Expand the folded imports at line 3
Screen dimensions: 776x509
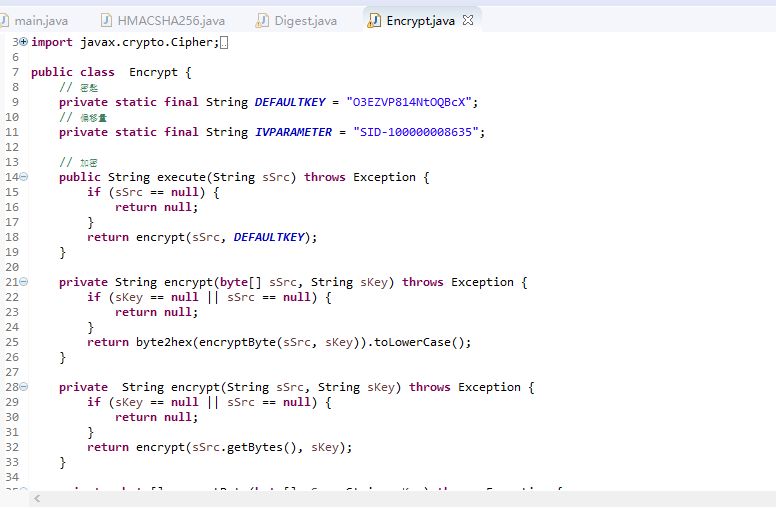click(23, 42)
